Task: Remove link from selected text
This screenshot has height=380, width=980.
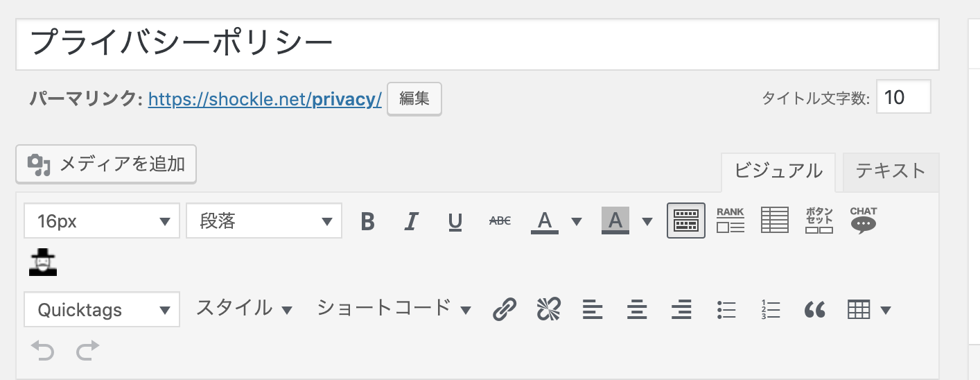Action: (549, 309)
